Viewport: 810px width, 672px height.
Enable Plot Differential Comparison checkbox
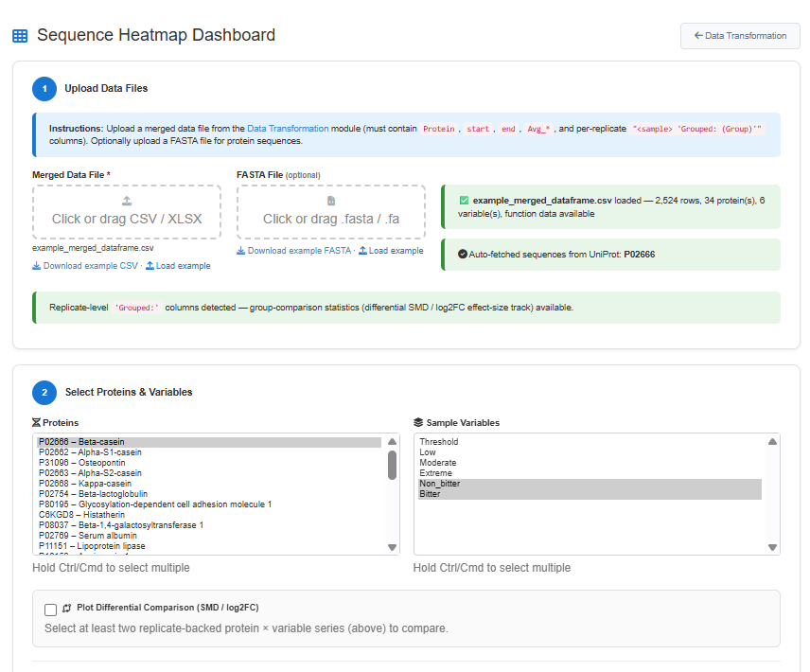tap(51, 610)
